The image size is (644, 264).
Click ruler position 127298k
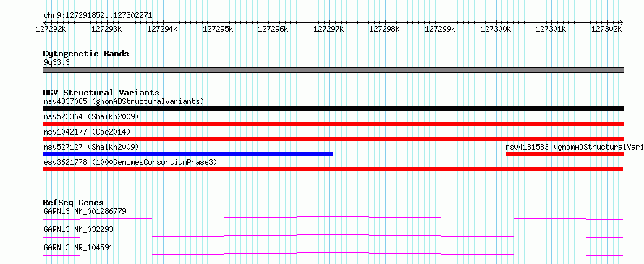385,29
